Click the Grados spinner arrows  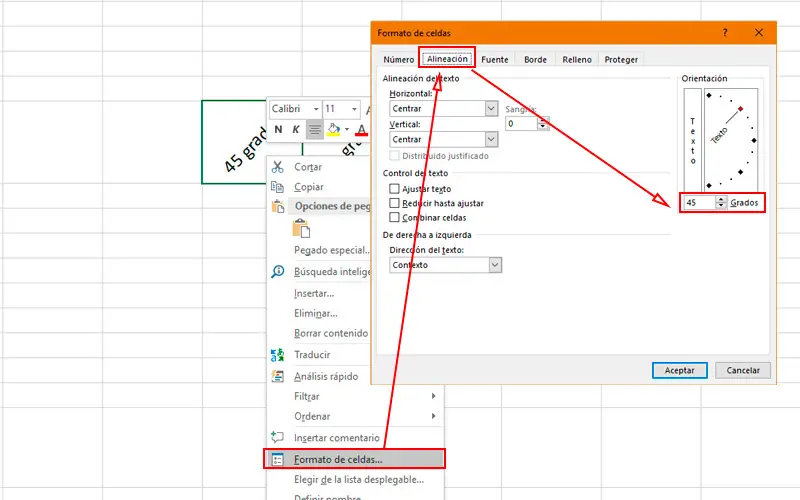[x=720, y=203]
